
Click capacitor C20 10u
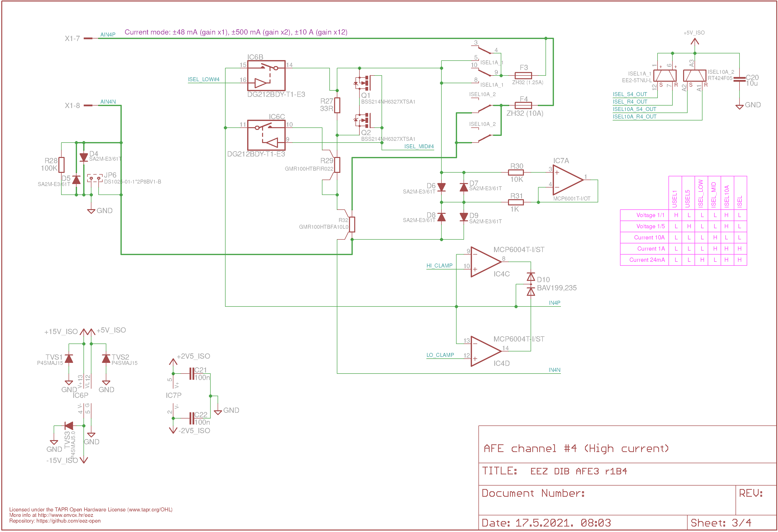coord(739,79)
